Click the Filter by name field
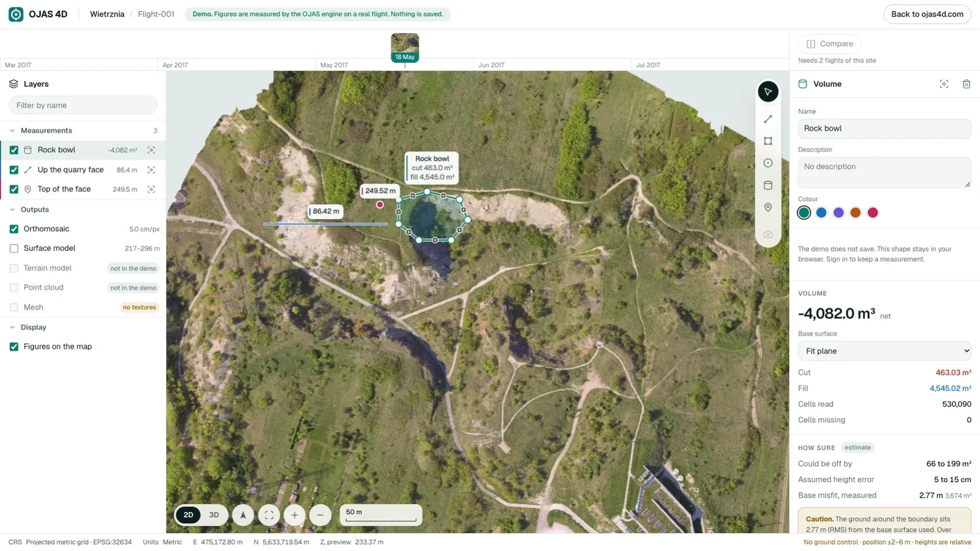The height and width of the screenshot is (551, 980). pyautogui.click(x=83, y=105)
